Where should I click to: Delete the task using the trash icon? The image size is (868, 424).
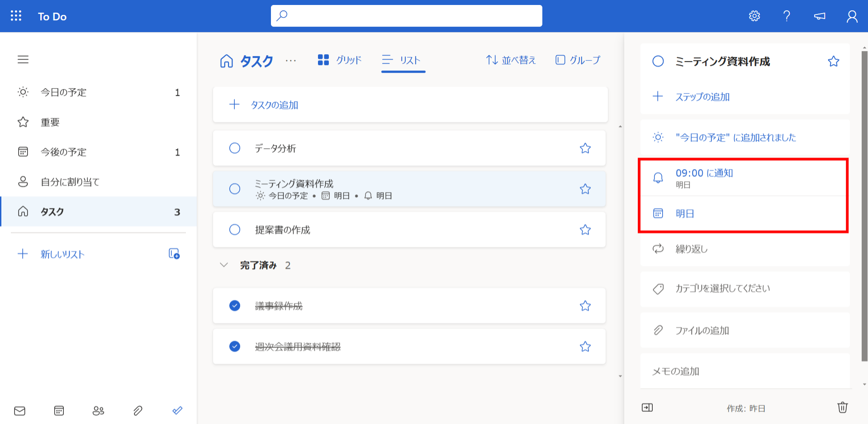coord(842,407)
